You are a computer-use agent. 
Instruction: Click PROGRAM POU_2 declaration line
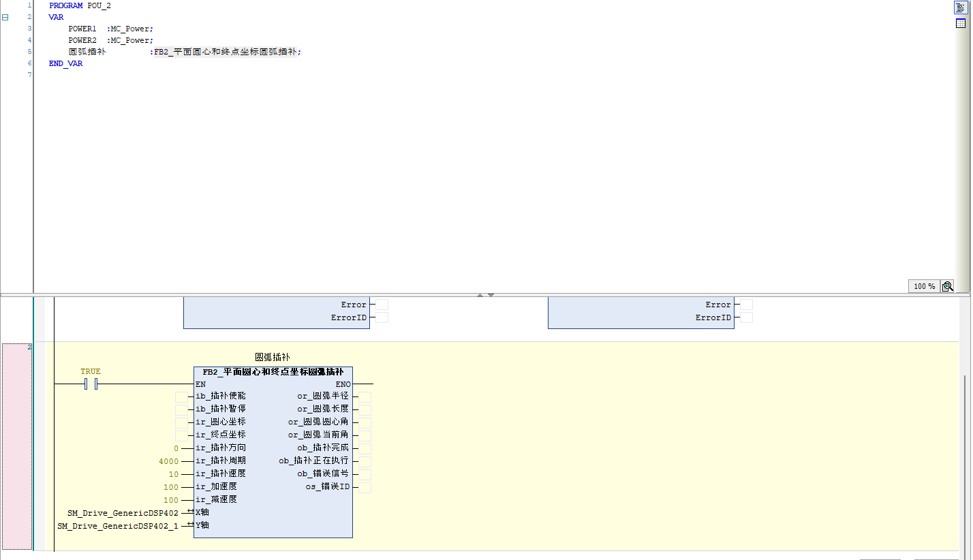[80, 5]
